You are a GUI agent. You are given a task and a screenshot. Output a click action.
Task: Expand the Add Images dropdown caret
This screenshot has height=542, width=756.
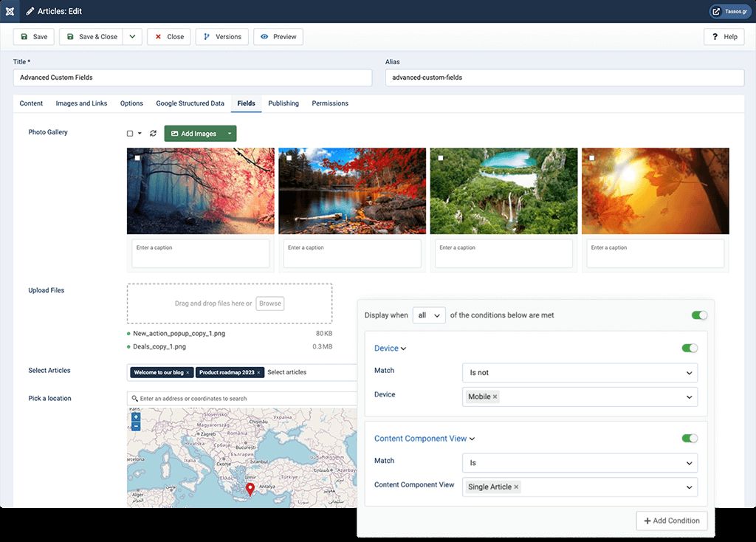(230, 134)
